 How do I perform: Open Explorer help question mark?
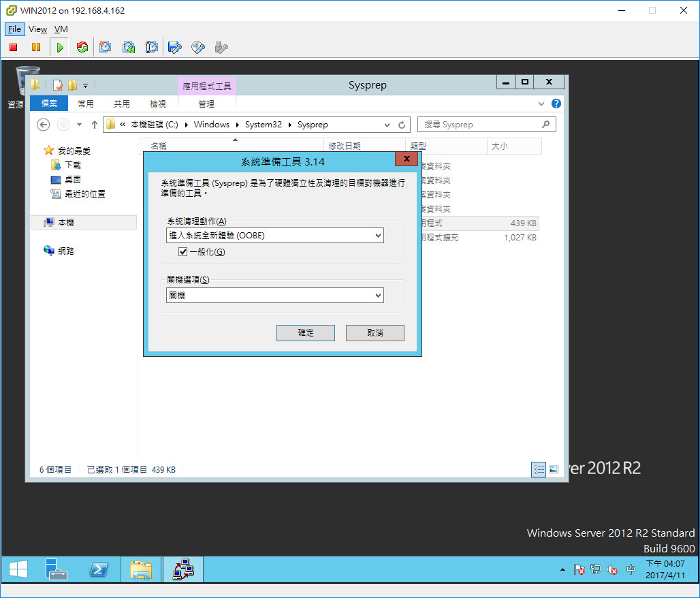click(x=556, y=104)
